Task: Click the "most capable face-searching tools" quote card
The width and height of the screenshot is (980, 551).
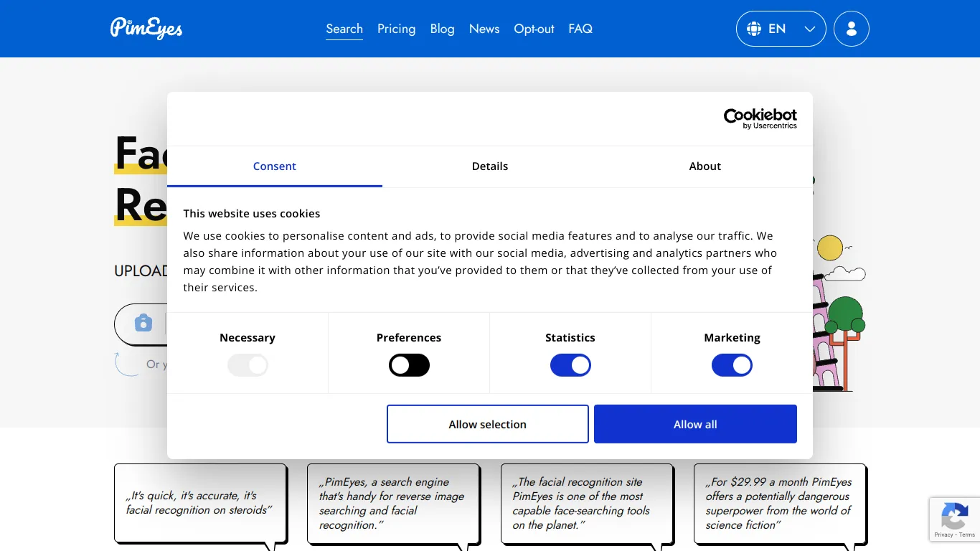Action: pos(587,504)
